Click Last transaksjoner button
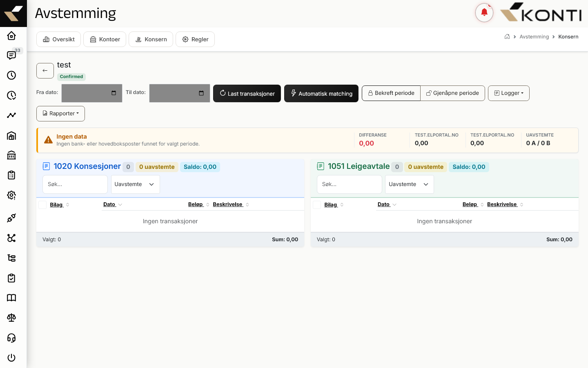 pos(247,93)
